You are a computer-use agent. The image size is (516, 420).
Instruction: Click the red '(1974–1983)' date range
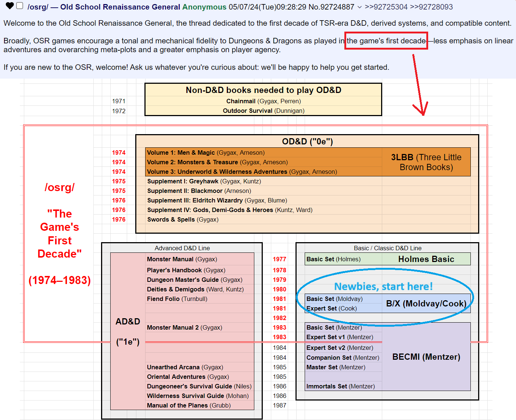point(60,280)
